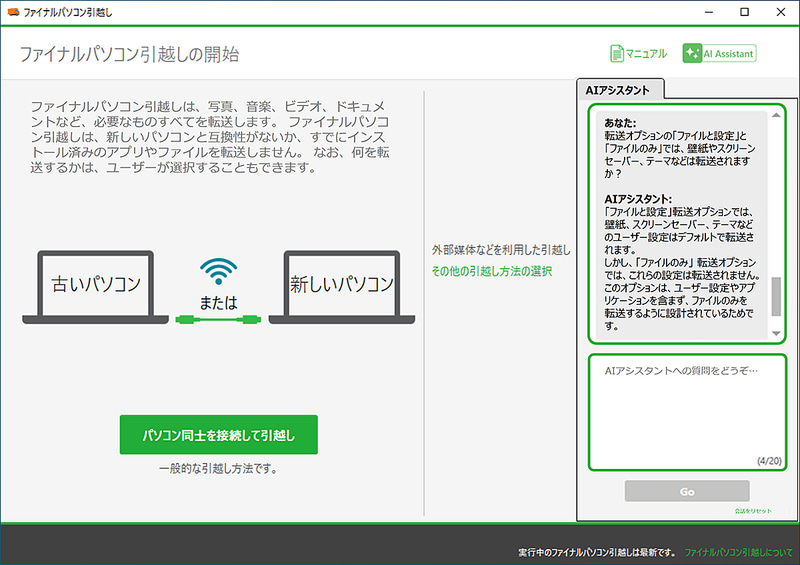Click the Go button
This screenshot has width=800, height=565.
[x=687, y=491]
